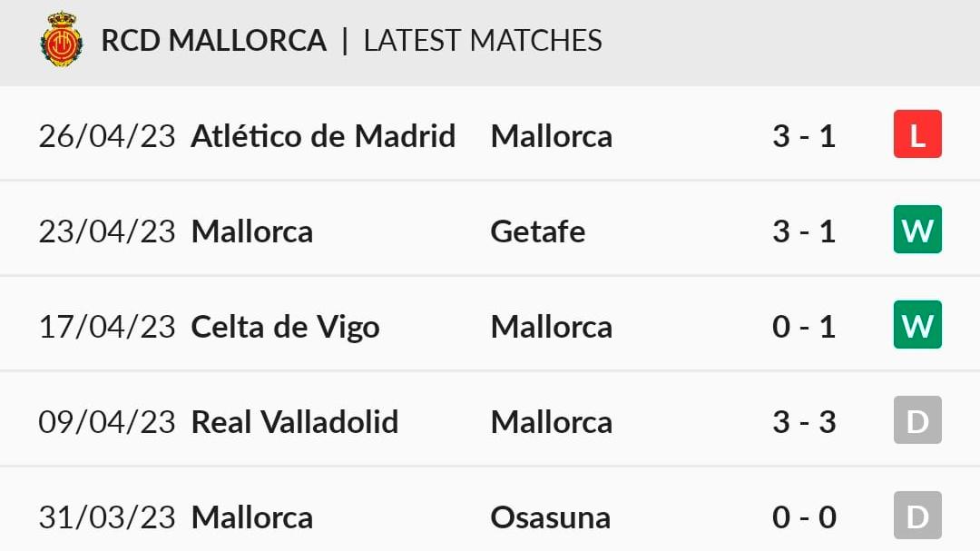This screenshot has width=980, height=551.
Task: Open the Getafe team name
Action: click(537, 231)
